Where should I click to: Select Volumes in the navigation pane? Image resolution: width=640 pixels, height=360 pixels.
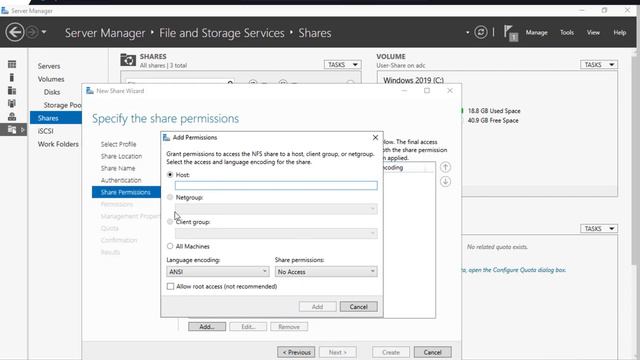51,79
